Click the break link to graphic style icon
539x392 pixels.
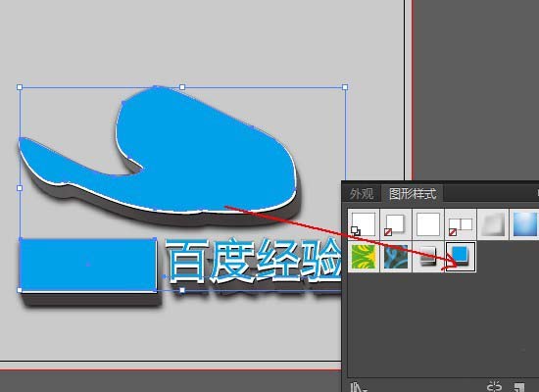(x=494, y=386)
